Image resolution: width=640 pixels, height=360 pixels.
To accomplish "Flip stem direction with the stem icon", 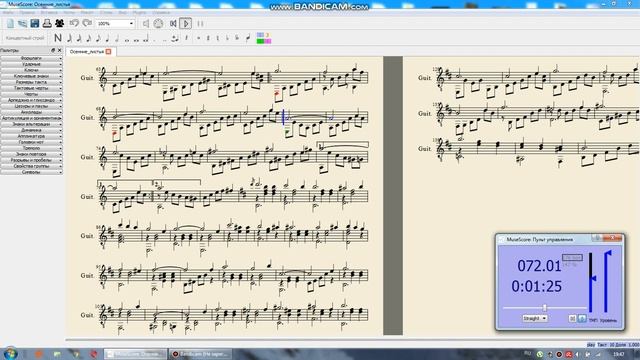I will [248, 38].
